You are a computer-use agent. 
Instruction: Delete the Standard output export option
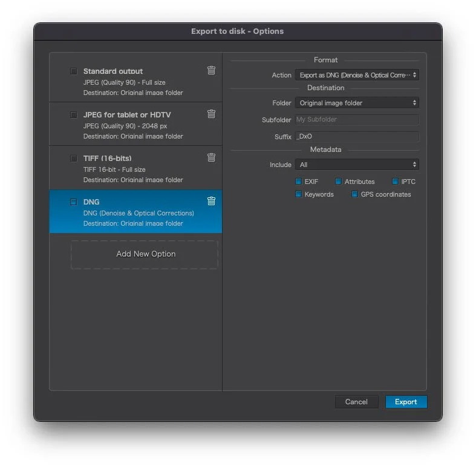211,70
